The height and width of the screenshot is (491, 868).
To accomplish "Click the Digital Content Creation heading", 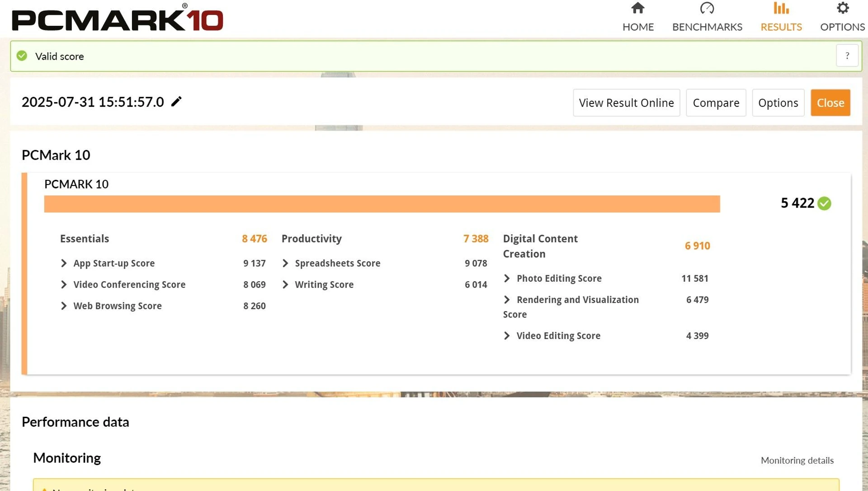I will [x=540, y=246].
